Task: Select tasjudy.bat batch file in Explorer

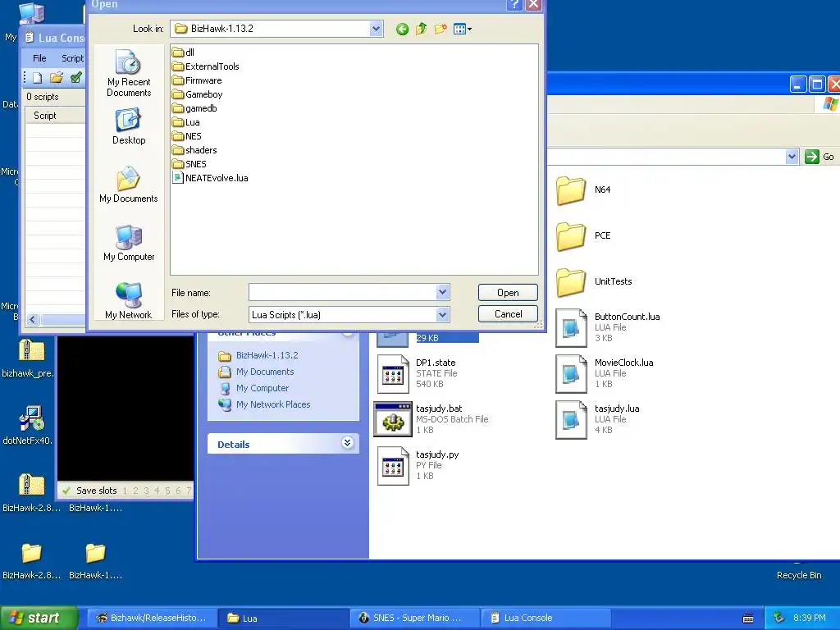Action: point(431,419)
